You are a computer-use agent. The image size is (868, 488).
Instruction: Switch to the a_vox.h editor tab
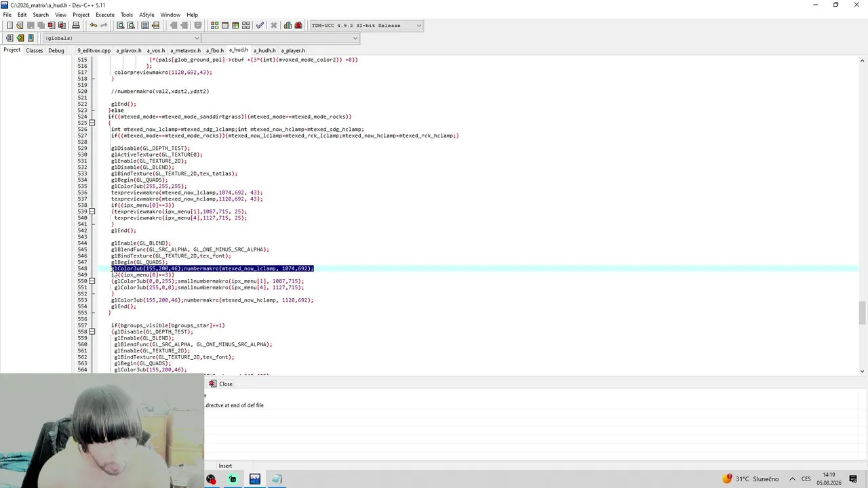coord(156,50)
